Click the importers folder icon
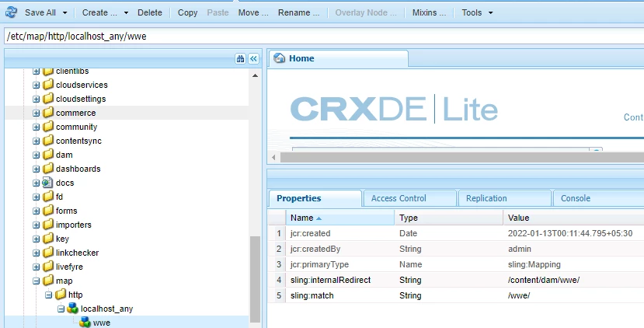This screenshot has height=328, width=644. click(48, 225)
